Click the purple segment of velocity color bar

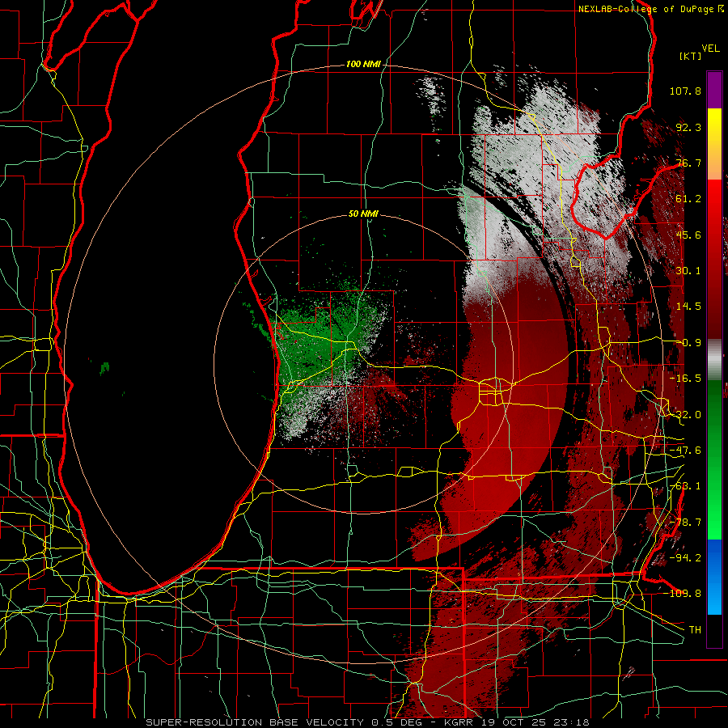point(714,90)
